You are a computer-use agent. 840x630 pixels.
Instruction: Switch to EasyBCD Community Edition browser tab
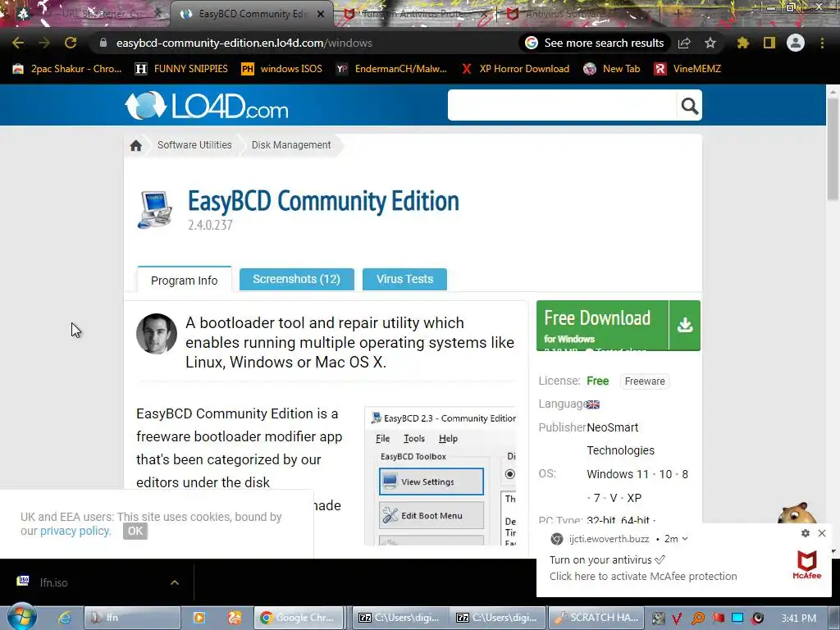251,14
